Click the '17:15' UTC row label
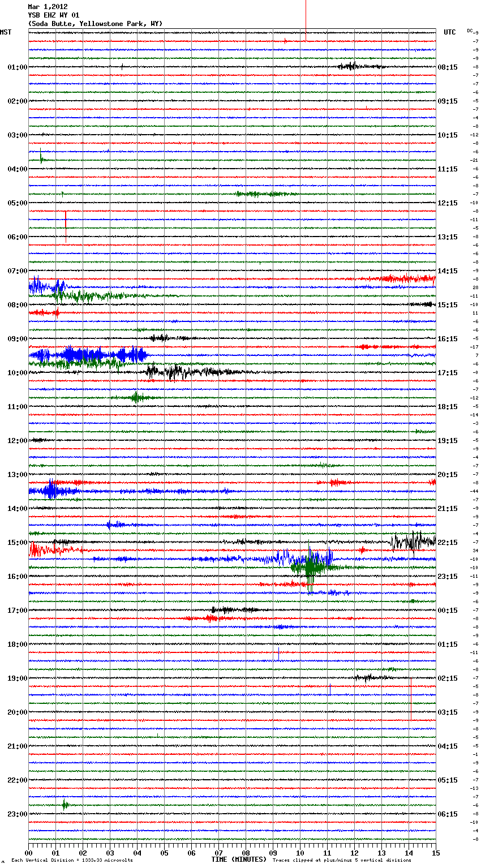Screen dimensions: 481x868 point(448,373)
